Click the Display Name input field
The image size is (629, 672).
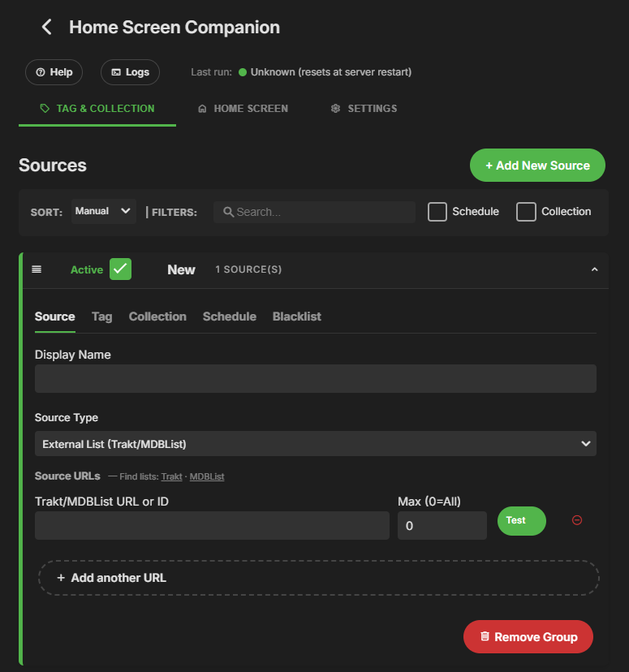pyautogui.click(x=315, y=379)
